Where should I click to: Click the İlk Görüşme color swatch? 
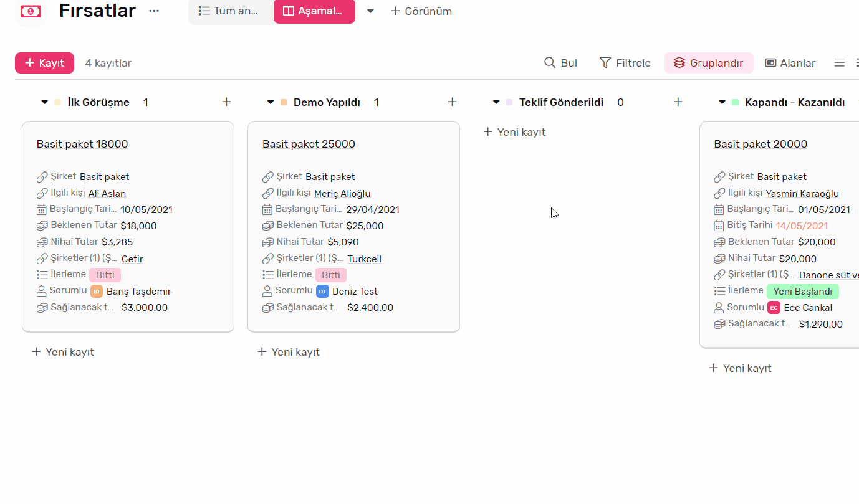coord(58,102)
